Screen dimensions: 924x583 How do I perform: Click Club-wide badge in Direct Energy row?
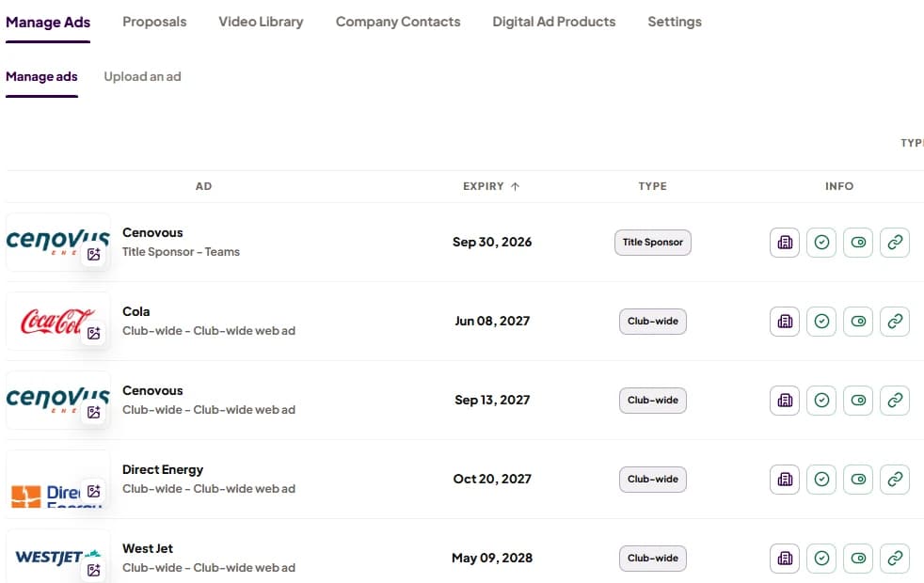pos(653,480)
